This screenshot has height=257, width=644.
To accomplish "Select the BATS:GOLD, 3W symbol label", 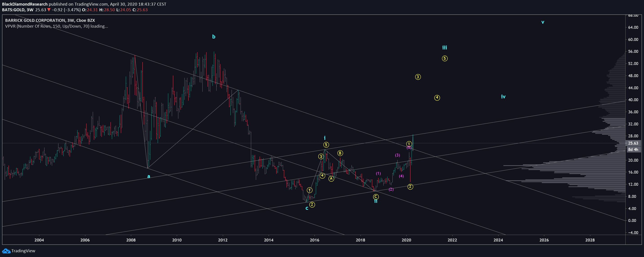I will (x=18, y=10).
